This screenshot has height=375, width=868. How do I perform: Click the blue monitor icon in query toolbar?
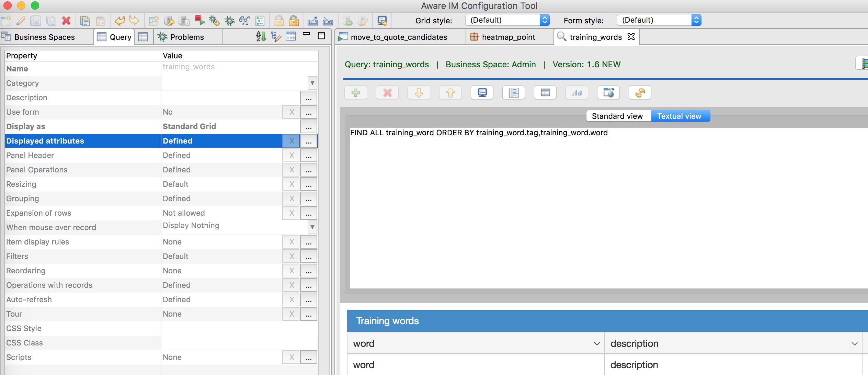[482, 92]
